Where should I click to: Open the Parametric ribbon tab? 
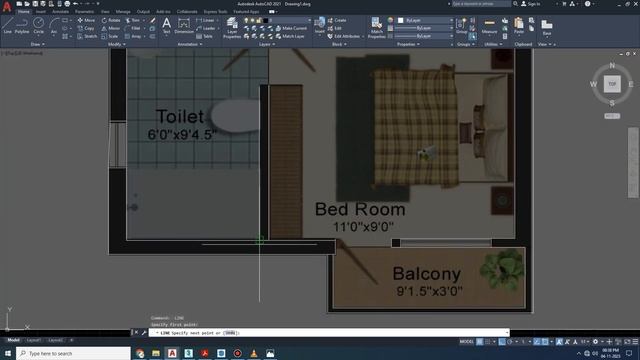pyautogui.click(x=84, y=12)
